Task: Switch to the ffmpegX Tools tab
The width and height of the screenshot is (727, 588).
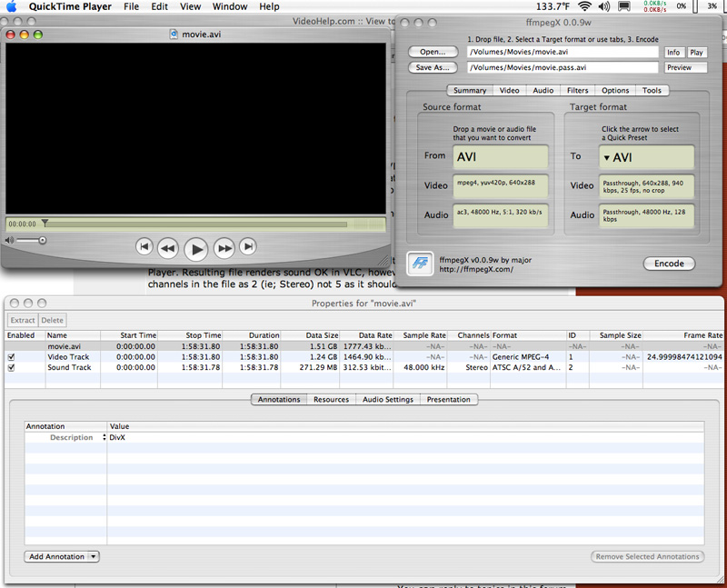Action: coord(652,90)
